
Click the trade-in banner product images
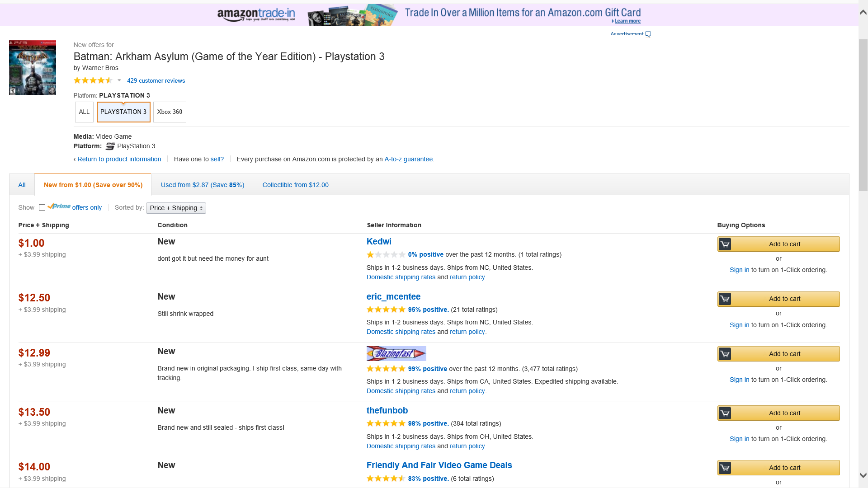[353, 15]
